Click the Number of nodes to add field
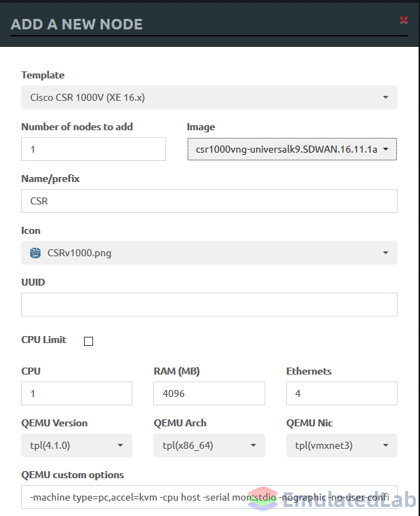 pos(93,149)
